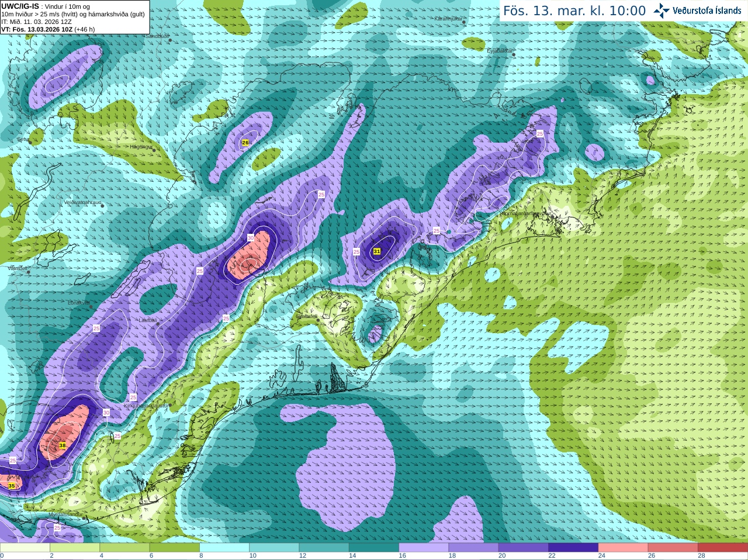Screen dimensions: 748x560
Task: Click the 14–16 m/s dark teal swatch
Action: point(375,548)
